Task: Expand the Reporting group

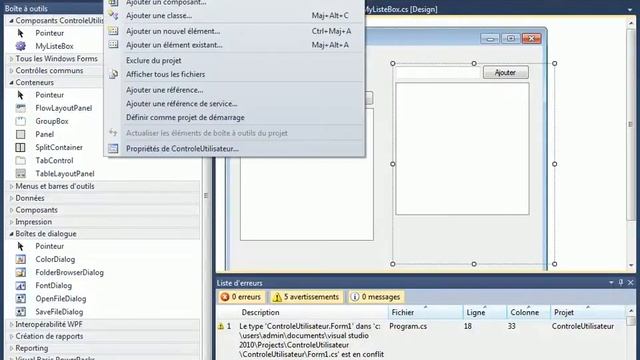Action: point(11,348)
